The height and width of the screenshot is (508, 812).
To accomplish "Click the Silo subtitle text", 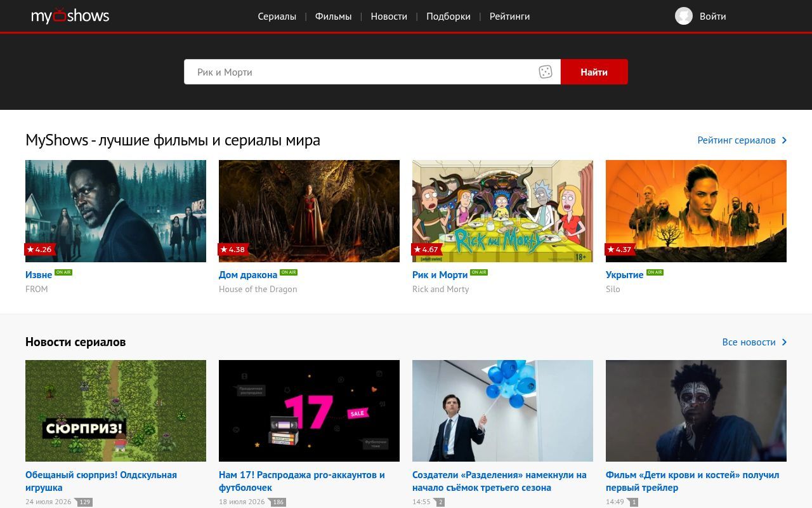I will point(613,289).
